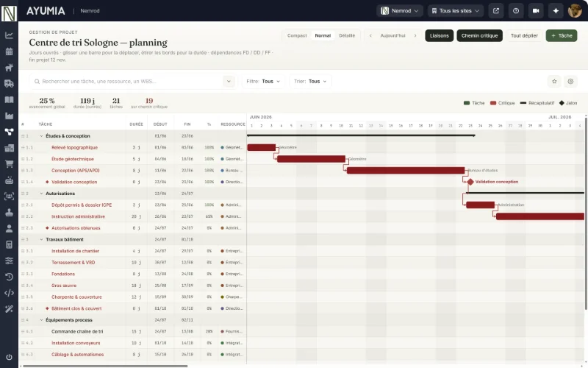Screen dimensions: 588x368
Task: Open the code brackets sidebar icon
Action: [9, 293]
